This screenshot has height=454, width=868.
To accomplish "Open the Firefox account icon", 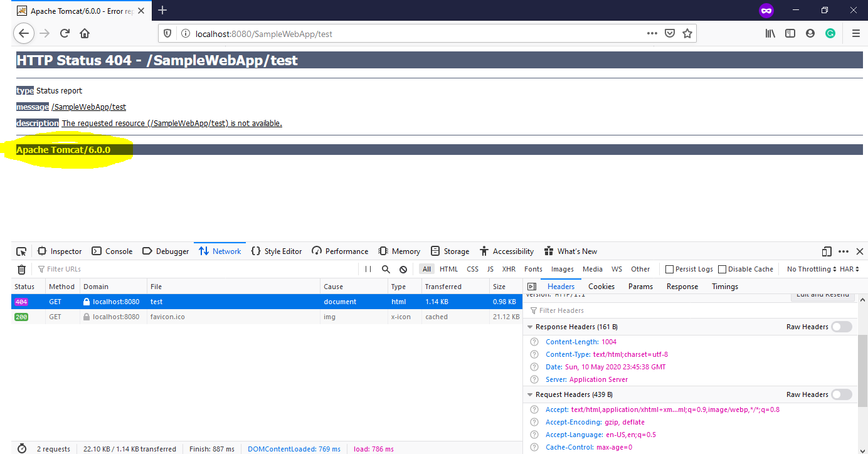I will click(x=810, y=33).
